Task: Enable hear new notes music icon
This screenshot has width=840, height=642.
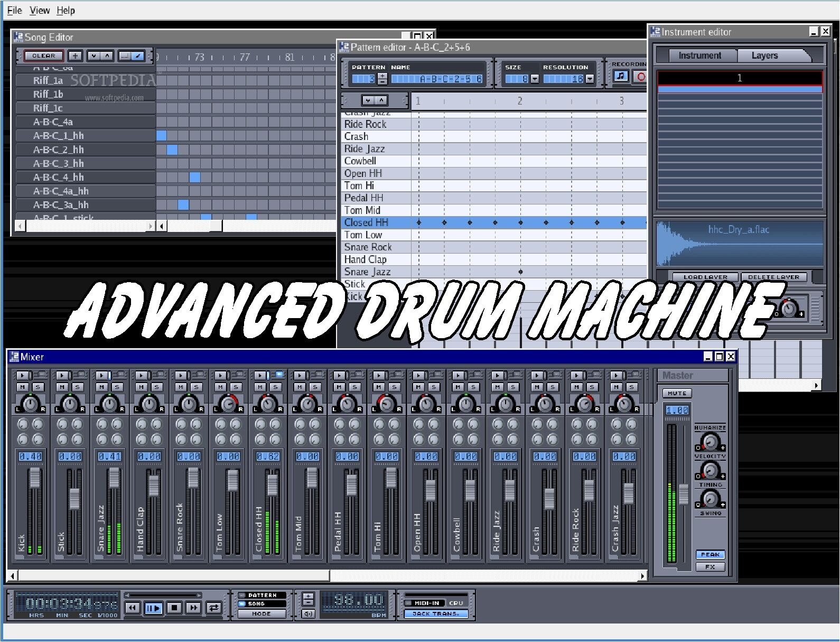Action: click(x=621, y=77)
